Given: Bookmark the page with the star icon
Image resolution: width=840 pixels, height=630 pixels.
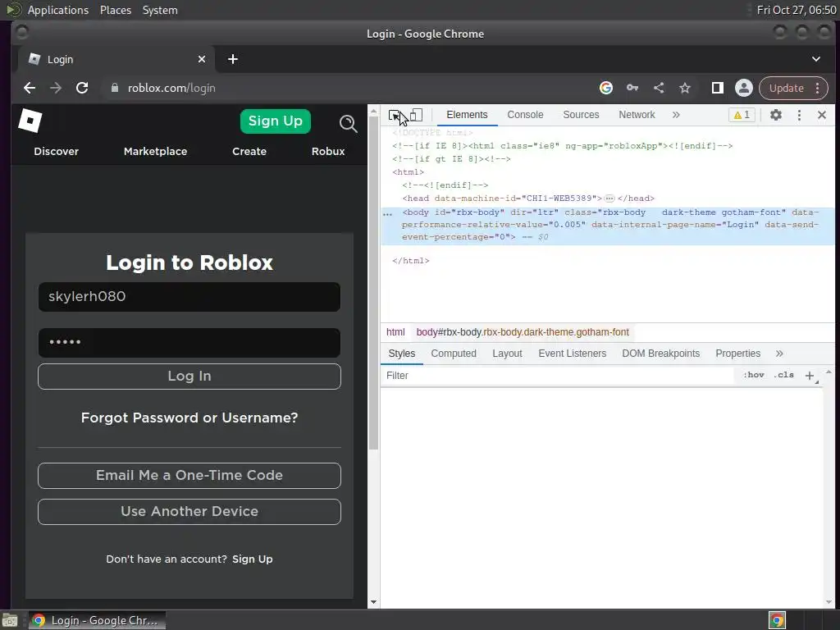Looking at the screenshot, I should pyautogui.click(x=685, y=88).
